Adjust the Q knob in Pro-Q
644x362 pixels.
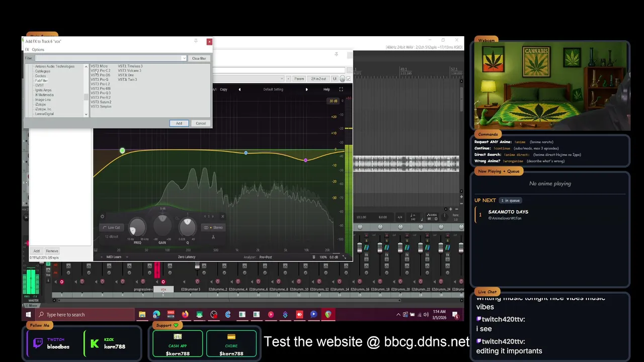(187, 227)
